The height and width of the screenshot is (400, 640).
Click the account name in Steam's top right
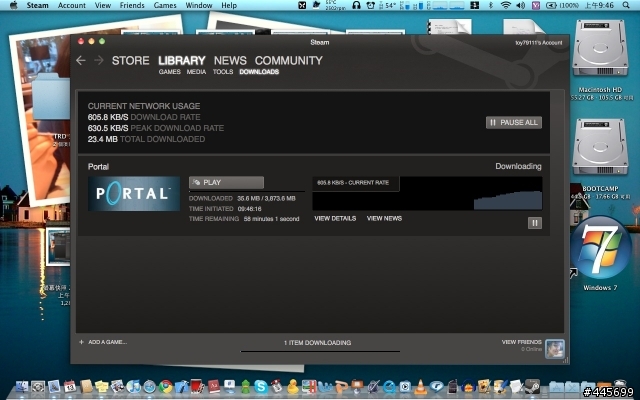click(539, 42)
